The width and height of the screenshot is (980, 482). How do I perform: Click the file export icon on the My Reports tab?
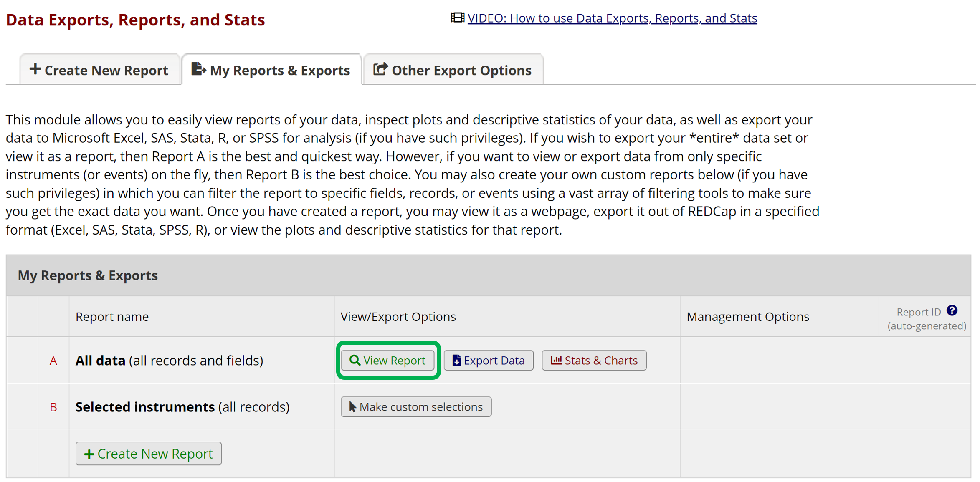198,69
